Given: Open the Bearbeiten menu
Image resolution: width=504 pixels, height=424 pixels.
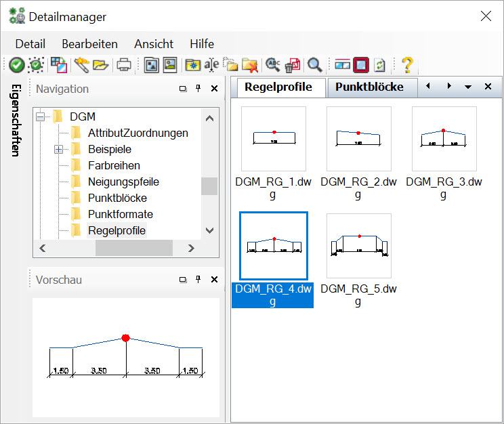Looking at the screenshot, I should pos(89,44).
